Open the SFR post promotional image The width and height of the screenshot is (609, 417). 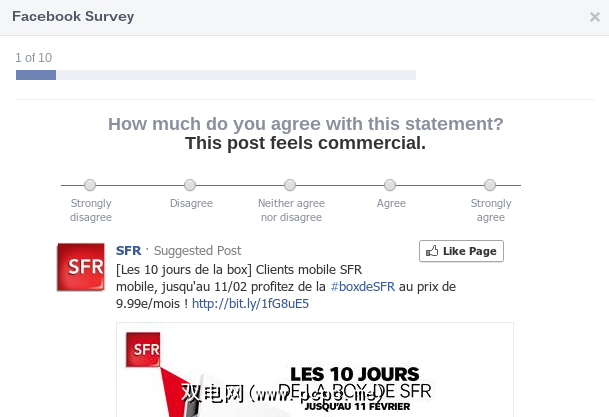point(314,369)
